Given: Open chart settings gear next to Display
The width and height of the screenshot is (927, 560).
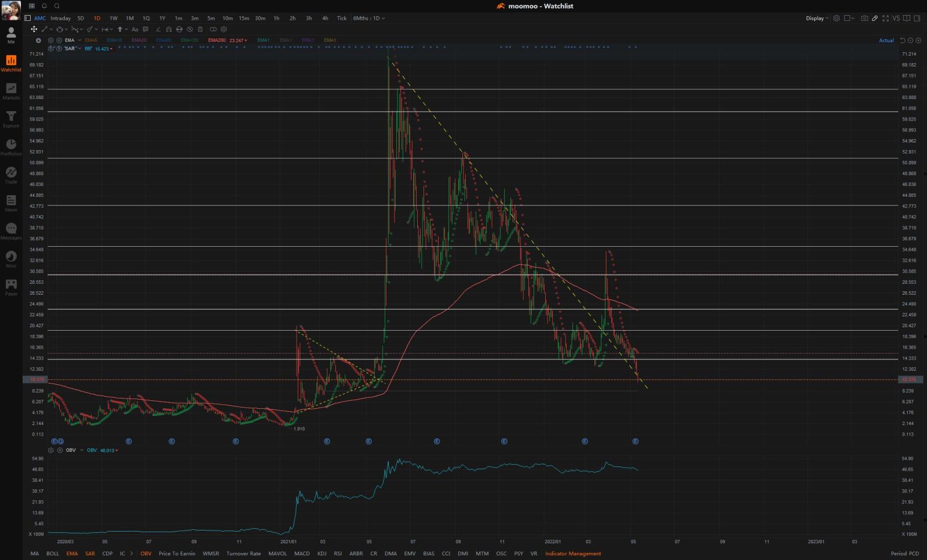Looking at the screenshot, I should [836, 18].
